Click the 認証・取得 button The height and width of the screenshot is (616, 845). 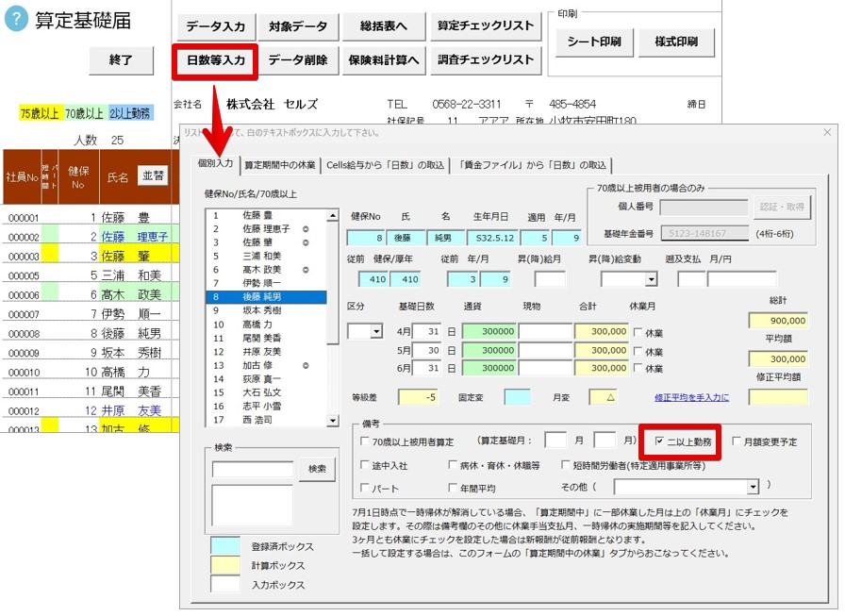[x=782, y=207]
